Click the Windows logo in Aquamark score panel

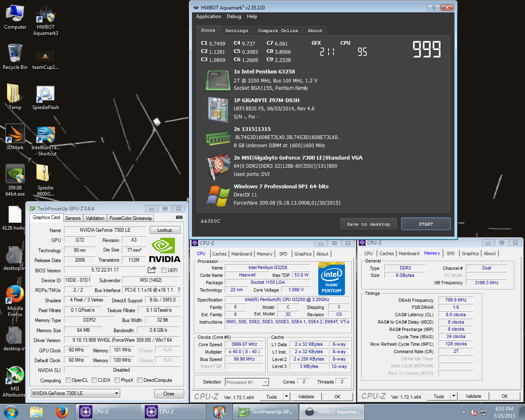coord(218,195)
